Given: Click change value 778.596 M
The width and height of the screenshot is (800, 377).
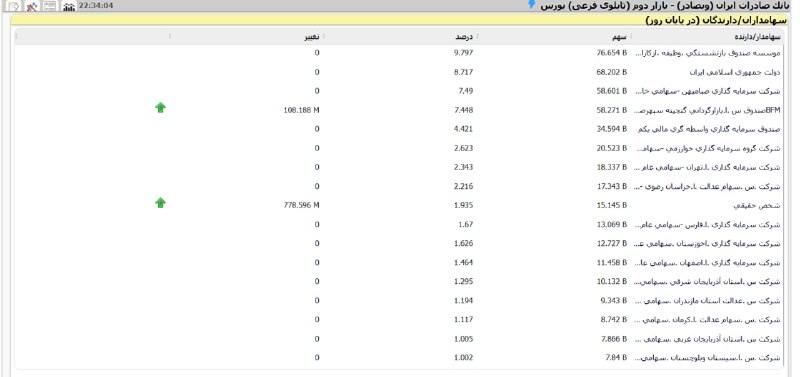Looking at the screenshot, I should (302, 206).
